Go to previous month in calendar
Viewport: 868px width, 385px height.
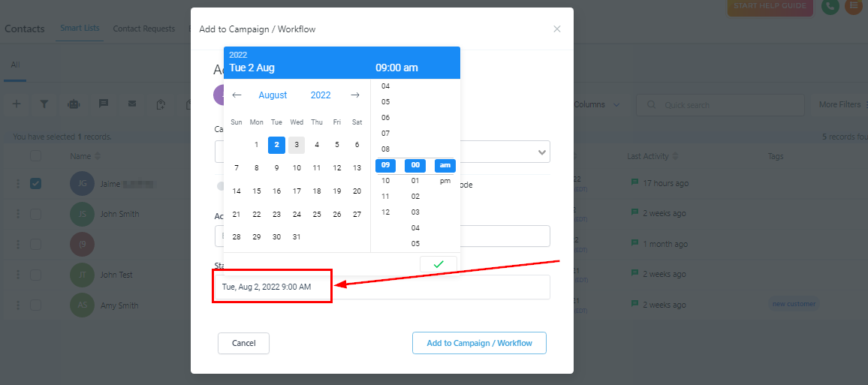point(237,95)
